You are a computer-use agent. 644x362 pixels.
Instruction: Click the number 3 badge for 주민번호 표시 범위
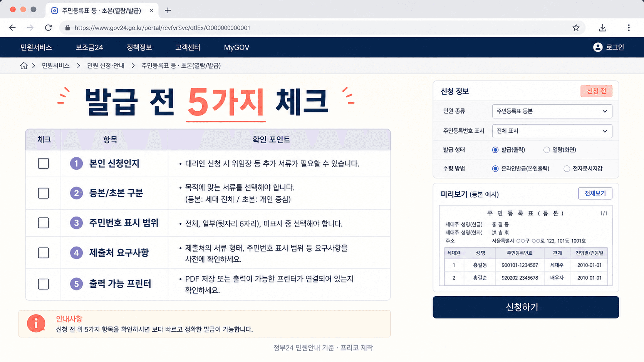click(76, 223)
